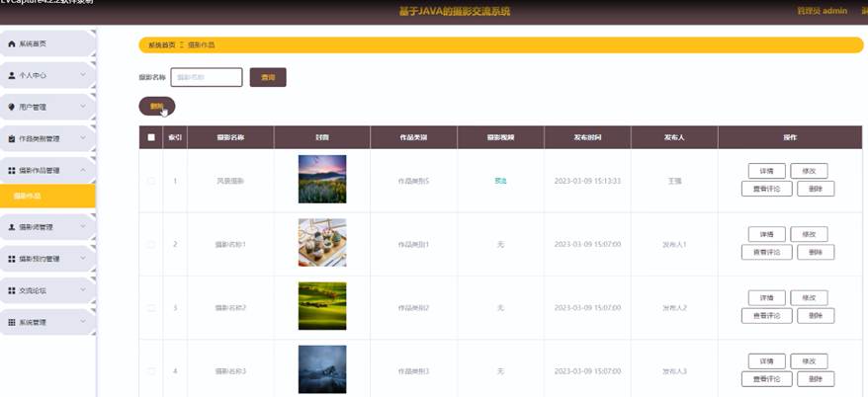The image size is (868, 397).
Task: Expand the 交流论坛 menu chevron
Action: 83,290
